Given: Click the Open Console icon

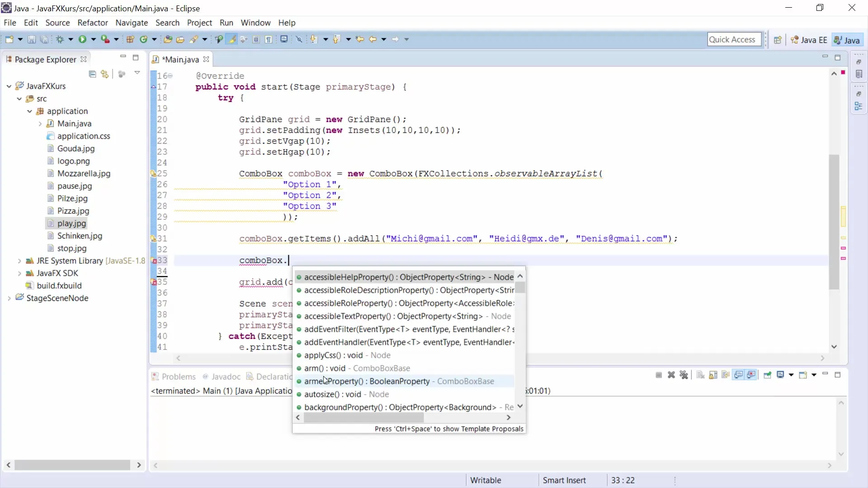Looking at the screenshot, I should click(803, 375).
